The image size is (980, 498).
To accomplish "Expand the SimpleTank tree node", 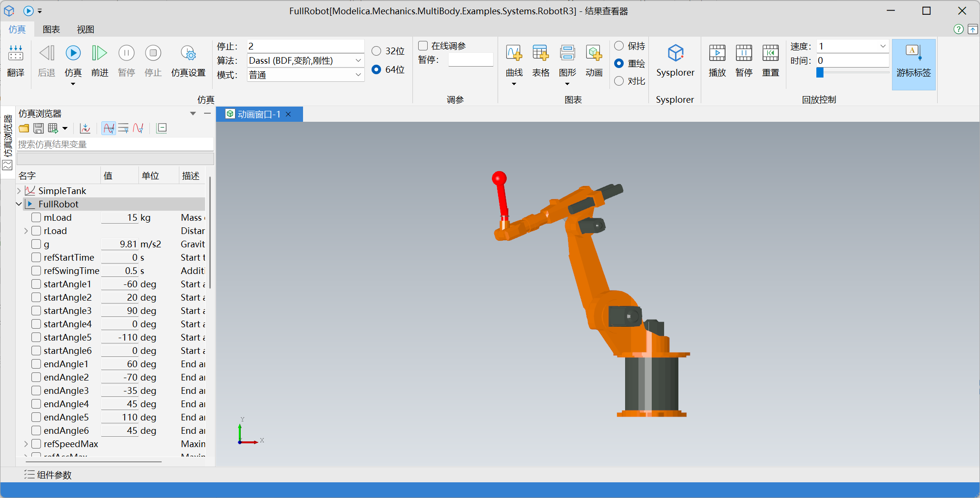I will (19, 191).
